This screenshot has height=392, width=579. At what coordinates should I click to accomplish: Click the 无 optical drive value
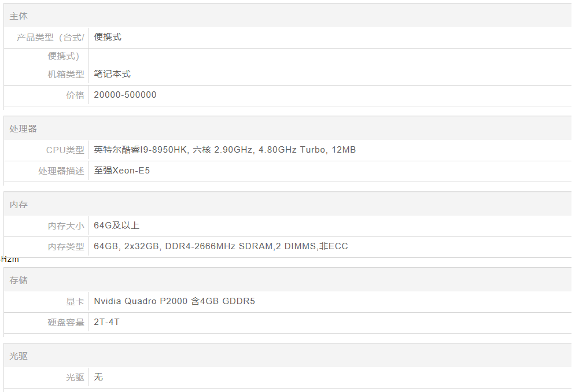pyautogui.click(x=98, y=377)
